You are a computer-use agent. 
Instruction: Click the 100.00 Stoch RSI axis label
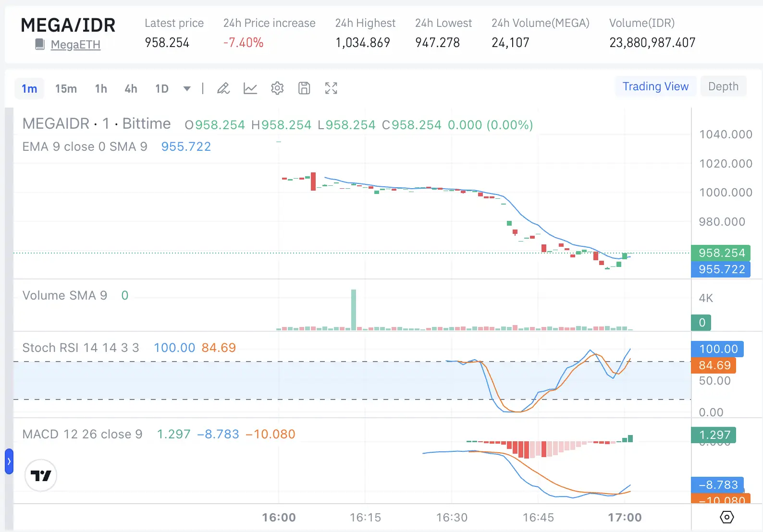(x=718, y=349)
